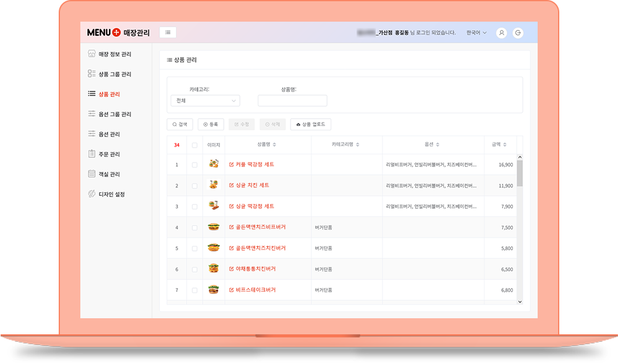Click the 상품명 search input field

coord(292,101)
